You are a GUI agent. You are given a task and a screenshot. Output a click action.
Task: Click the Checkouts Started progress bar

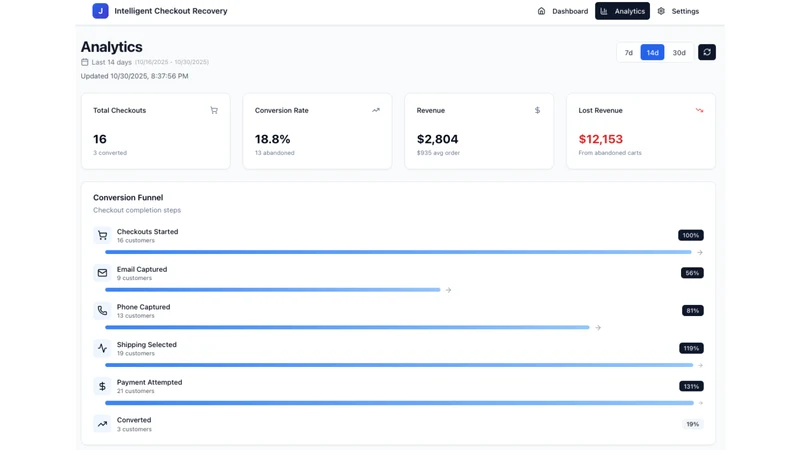pyautogui.click(x=398, y=252)
